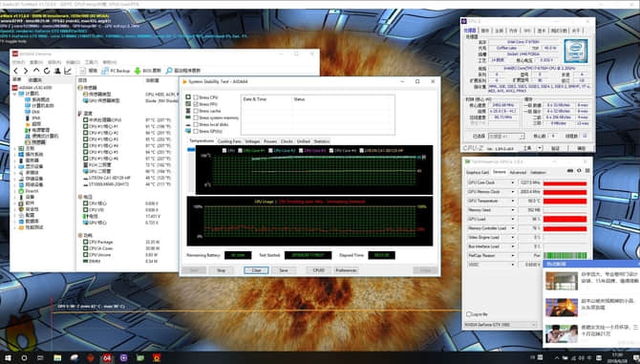The width and height of the screenshot is (640, 364).
Task: Open the Advanced tab in GPU-Z
Action: click(518, 173)
